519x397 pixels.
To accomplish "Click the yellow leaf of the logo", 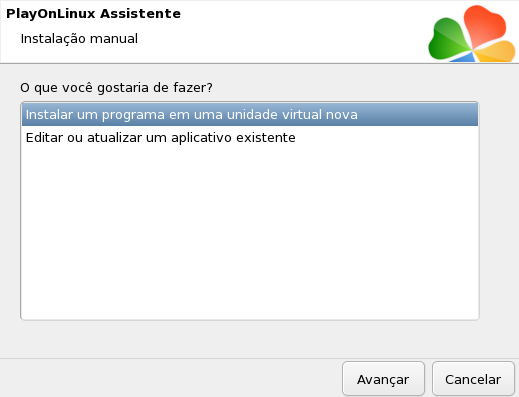I will [495, 52].
